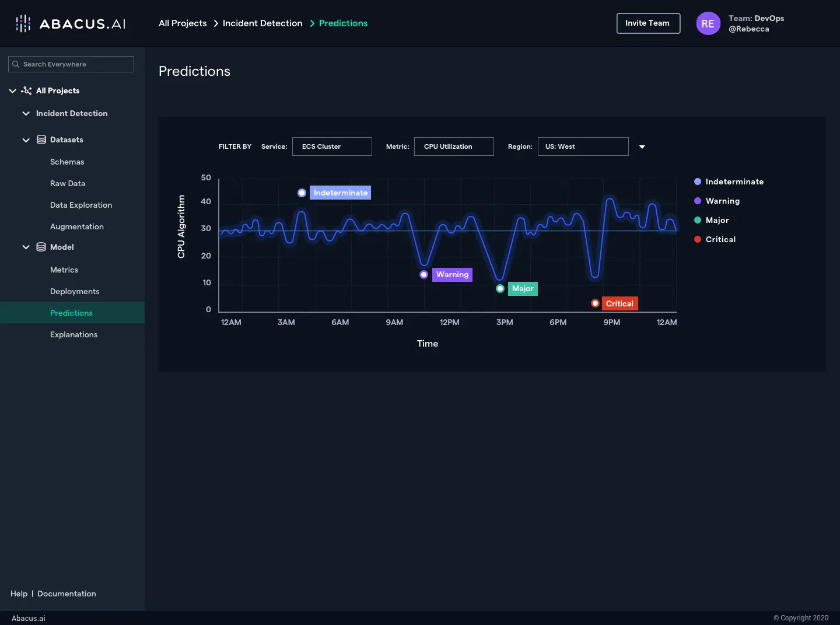Select Deployments under Model
Viewport: 840px width, 625px height.
75,291
